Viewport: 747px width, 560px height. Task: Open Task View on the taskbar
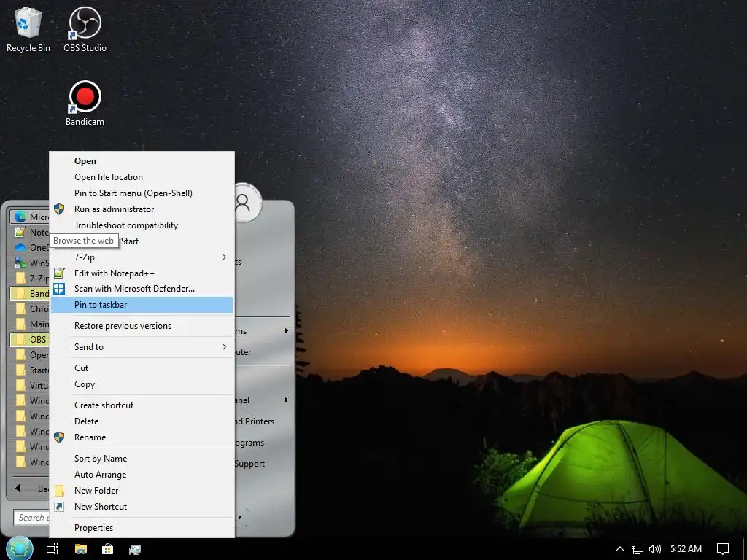point(53,549)
